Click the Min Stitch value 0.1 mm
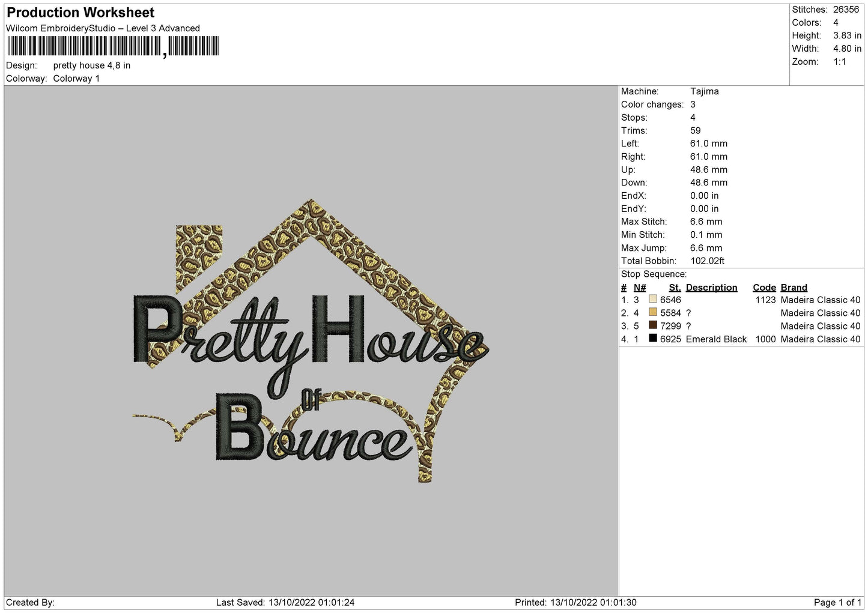Viewport: 868px width, 613px height. (x=706, y=235)
